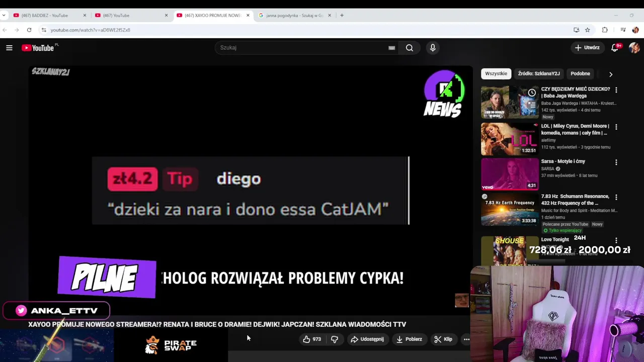Open a new browser tab

342,16
